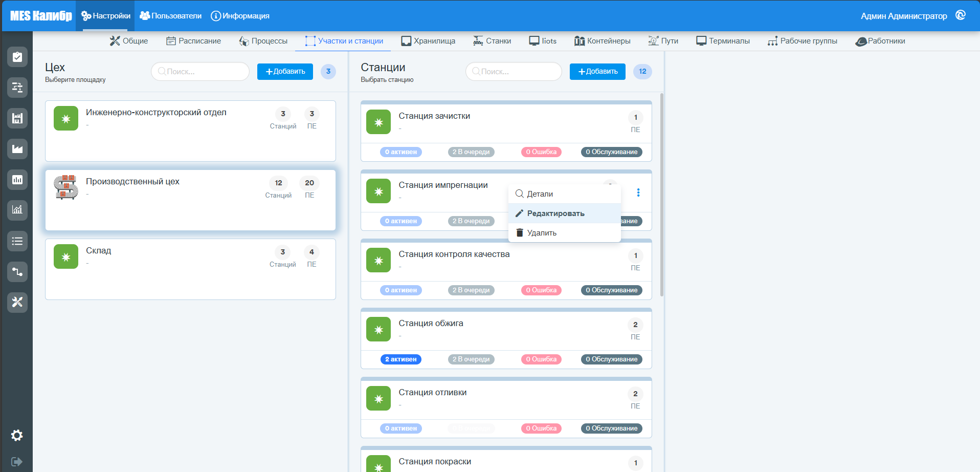This screenshot has width=980, height=472.
Task: Open the sliders icon in the left sidebar
Action: (17, 88)
